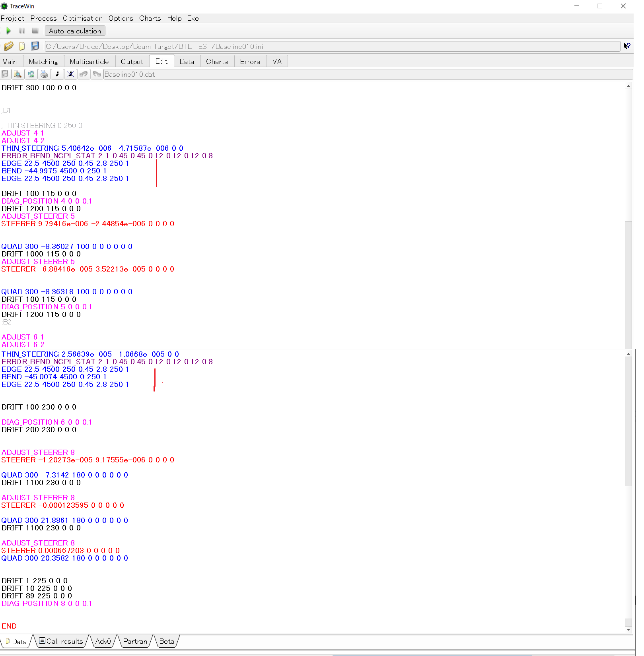Viewport: 644px width, 656px height.
Task: Click the Baseline010.ini project path field
Action: coord(332,47)
